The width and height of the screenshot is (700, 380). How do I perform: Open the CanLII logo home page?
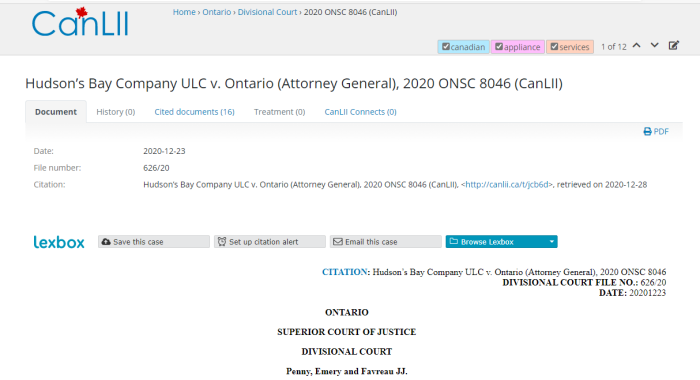click(x=80, y=22)
